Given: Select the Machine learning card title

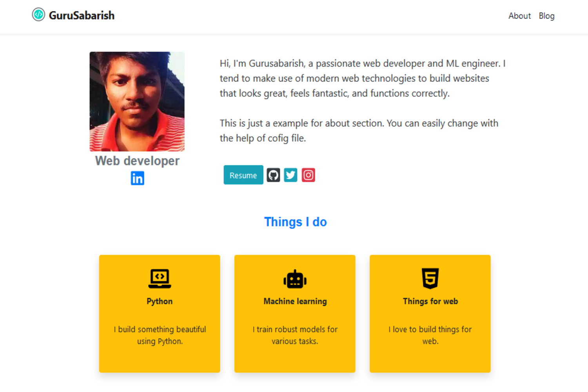Looking at the screenshot, I should pyautogui.click(x=295, y=301).
